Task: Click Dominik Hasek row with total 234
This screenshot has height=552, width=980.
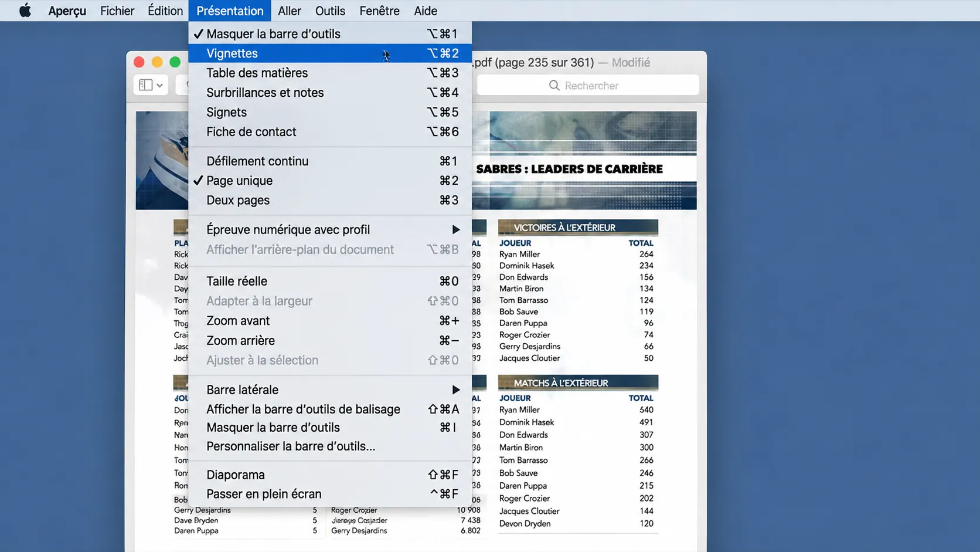Action: coord(577,266)
